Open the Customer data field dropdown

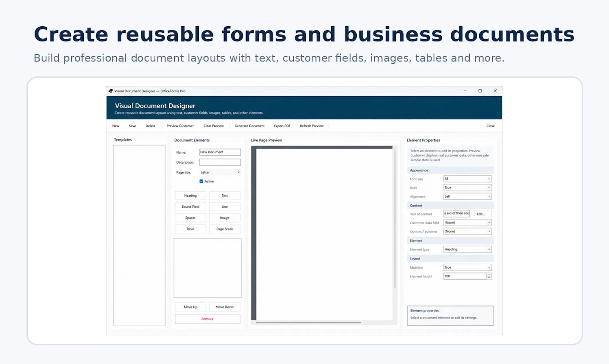467,223
